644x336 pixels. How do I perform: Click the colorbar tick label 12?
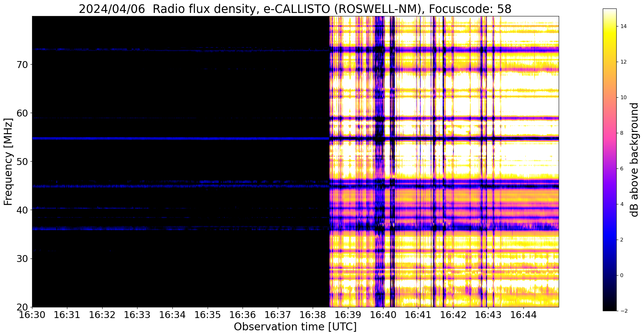click(x=623, y=62)
